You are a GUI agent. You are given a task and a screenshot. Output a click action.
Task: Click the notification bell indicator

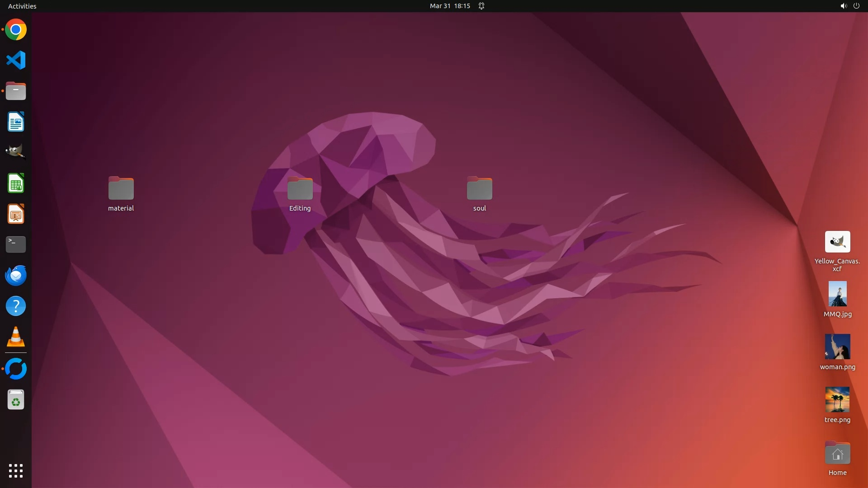481,6
